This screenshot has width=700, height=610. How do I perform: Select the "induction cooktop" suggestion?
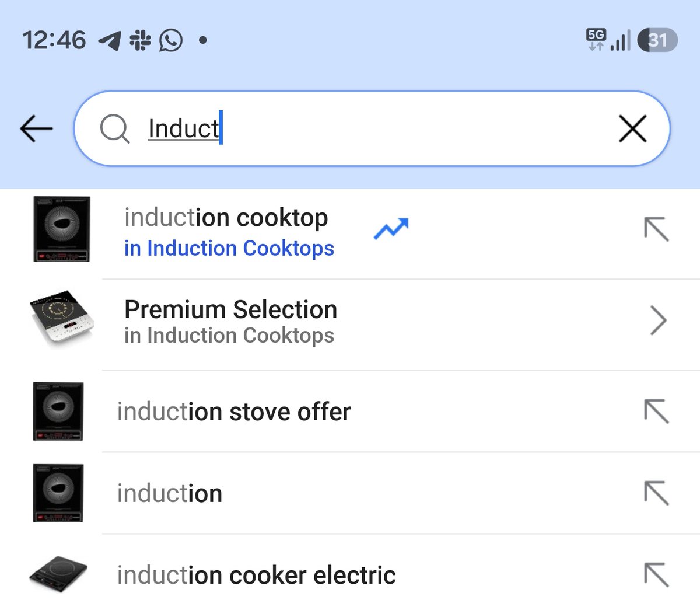(x=226, y=218)
